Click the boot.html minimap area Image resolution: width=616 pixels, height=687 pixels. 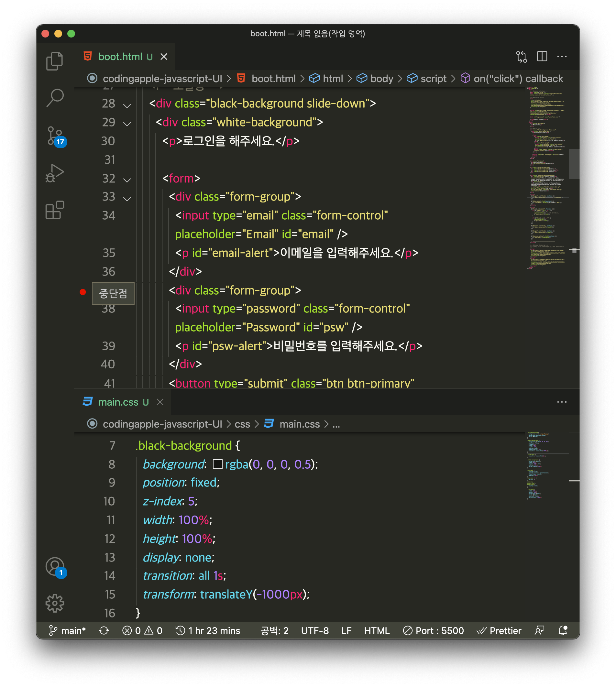pos(547,176)
